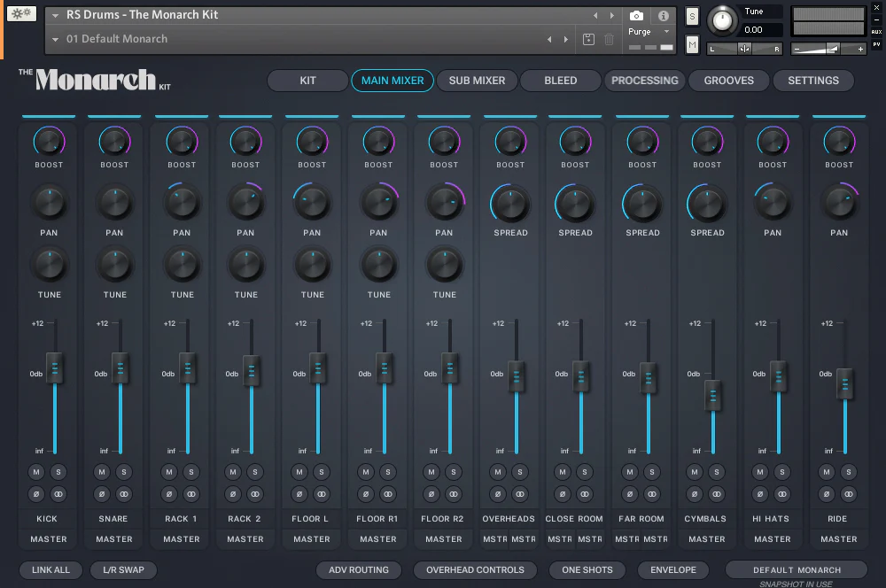Image resolution: width=886 pixels, height=588 pixels.
Task: Open the left MSTR output of OVERHEADS
Action: (495, 539)
